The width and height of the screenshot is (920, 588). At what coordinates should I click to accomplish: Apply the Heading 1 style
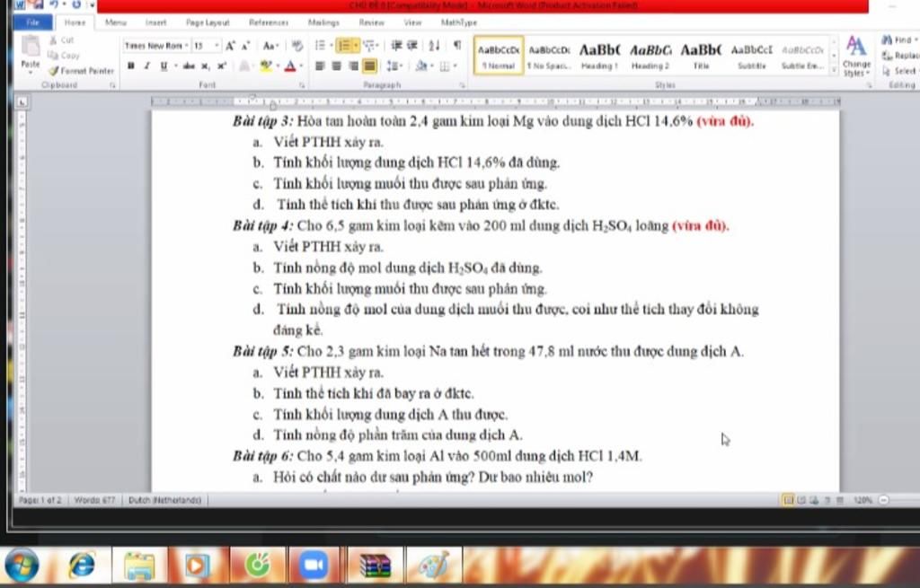pyautogui.click(x=599, y=57)
